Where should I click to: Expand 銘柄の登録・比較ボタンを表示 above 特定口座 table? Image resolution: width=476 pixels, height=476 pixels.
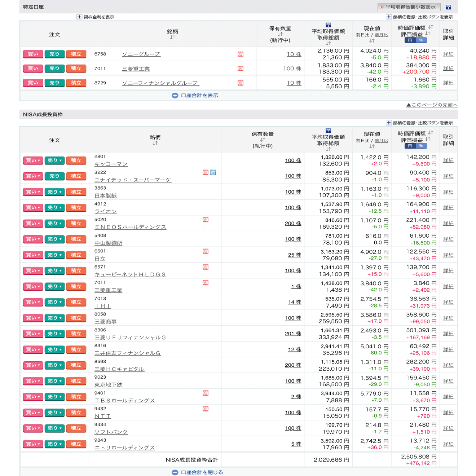click(419, 17)
